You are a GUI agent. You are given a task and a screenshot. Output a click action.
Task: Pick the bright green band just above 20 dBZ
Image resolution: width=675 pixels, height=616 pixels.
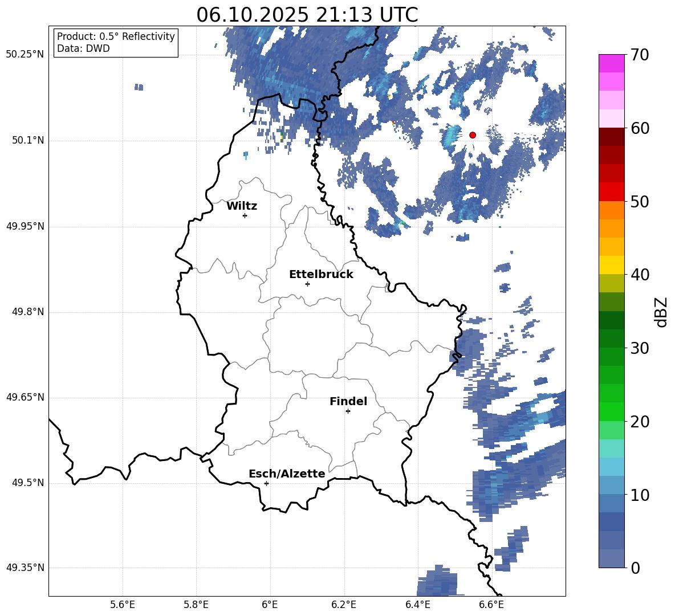pyautogui.click(x=611, y=411)
